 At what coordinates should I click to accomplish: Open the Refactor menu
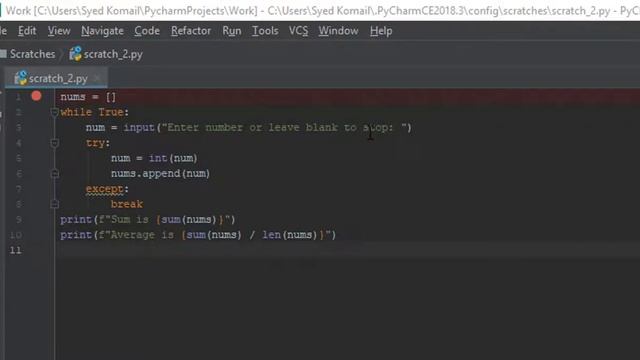(191, 31)
